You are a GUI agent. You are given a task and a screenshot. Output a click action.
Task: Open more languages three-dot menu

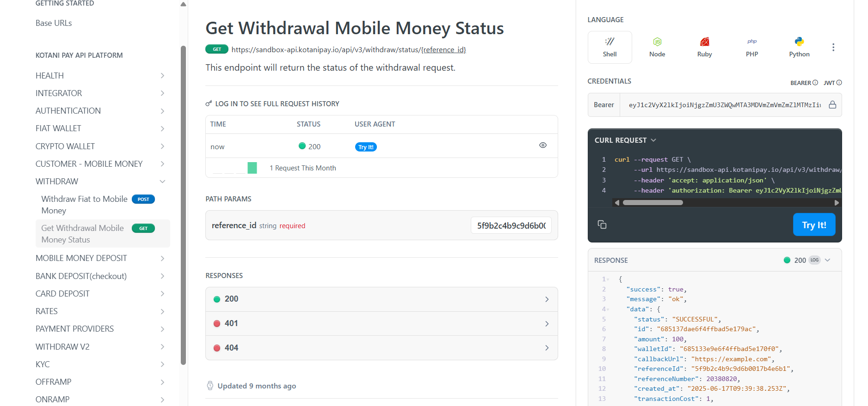point(833,47)
